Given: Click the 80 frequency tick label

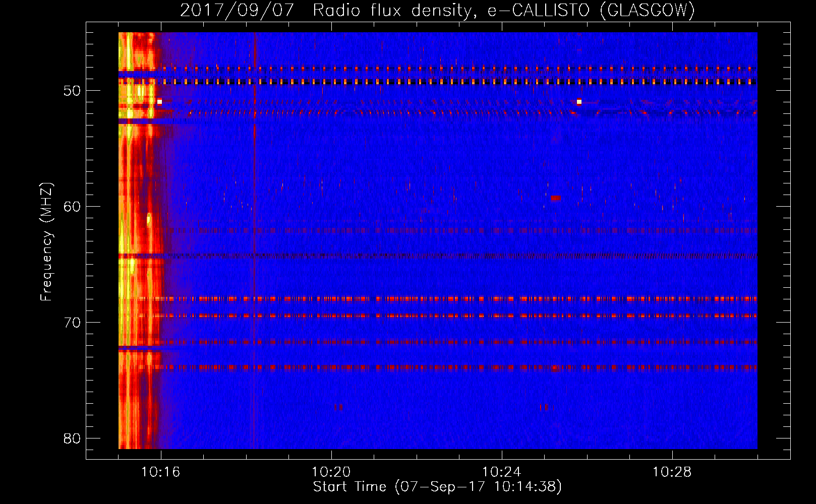Looking at the screenshot, I should coord(72,438).
